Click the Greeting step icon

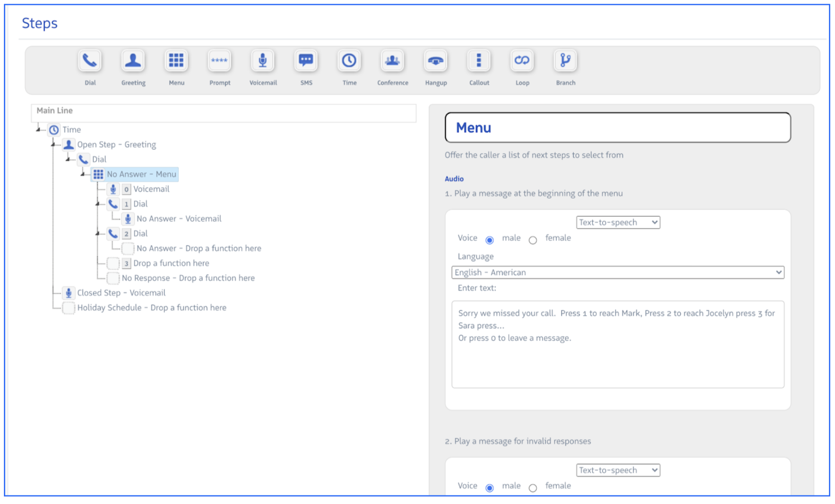[133, 61]
